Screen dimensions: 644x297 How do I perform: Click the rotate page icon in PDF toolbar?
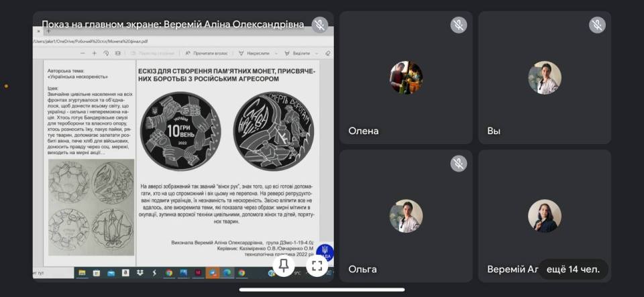(x=106, y=54)
